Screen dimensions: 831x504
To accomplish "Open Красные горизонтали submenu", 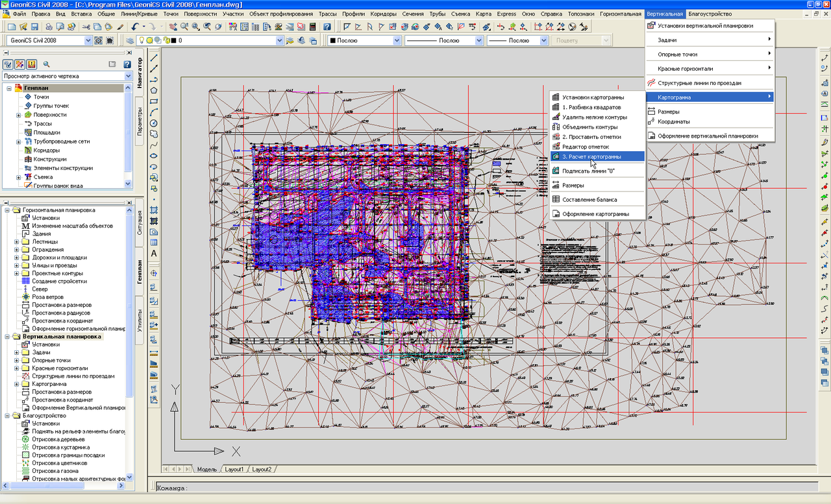I will [x=710, y=68].
